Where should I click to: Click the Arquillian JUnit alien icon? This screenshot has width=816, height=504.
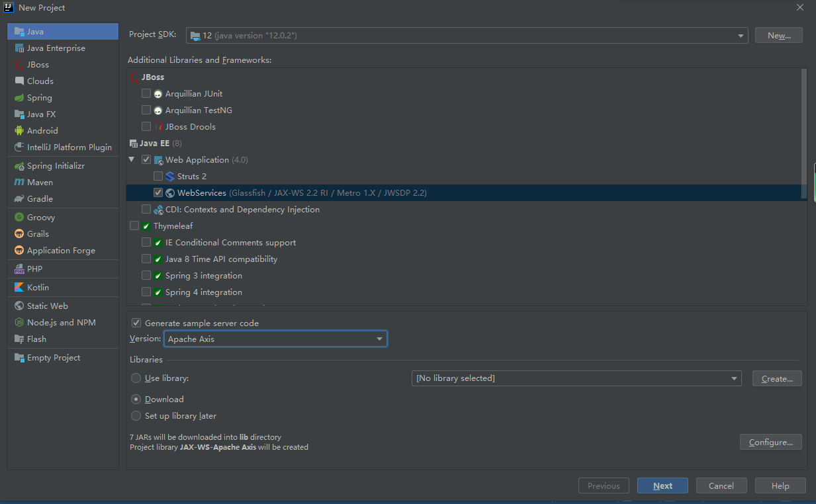[x=158, y=94]
